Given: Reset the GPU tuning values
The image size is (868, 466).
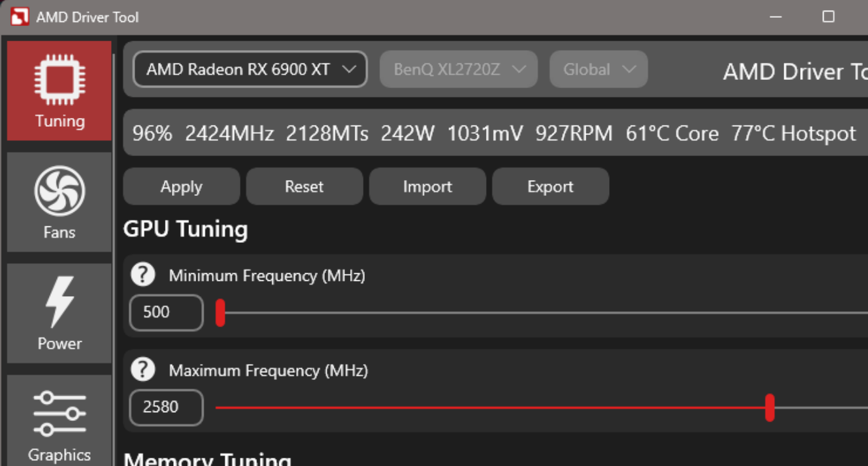Looking at the screenshot, I should point(304,186).
